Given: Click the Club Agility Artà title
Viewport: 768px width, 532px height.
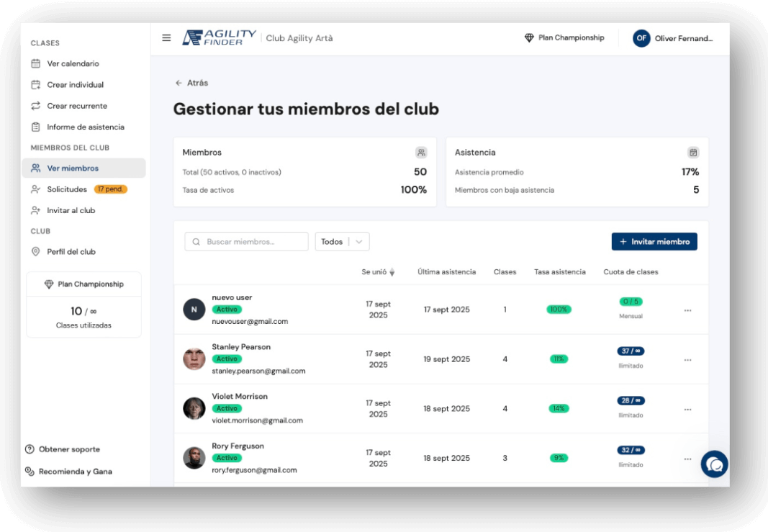Looking at the screenshot, I should point(299,38).
